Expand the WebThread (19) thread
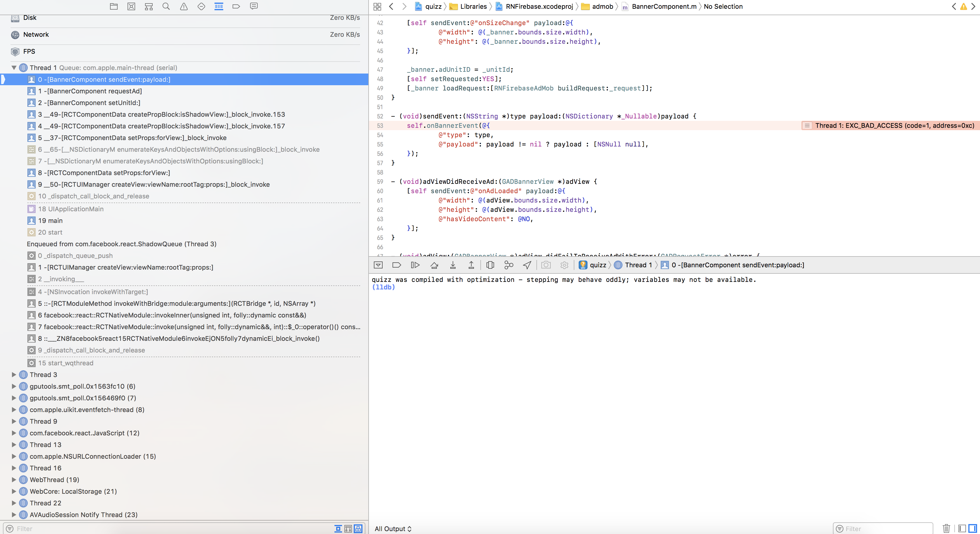980x534 pixels. coord(14,480)
